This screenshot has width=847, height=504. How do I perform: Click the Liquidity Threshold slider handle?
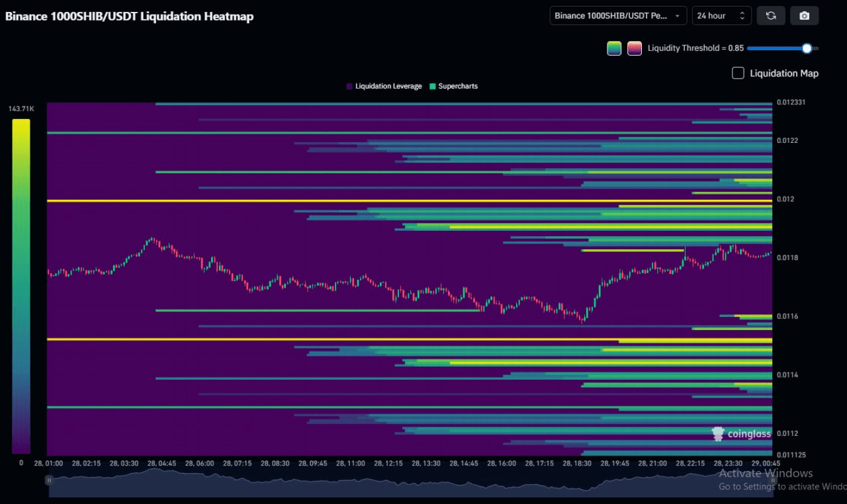pos(806,48)
